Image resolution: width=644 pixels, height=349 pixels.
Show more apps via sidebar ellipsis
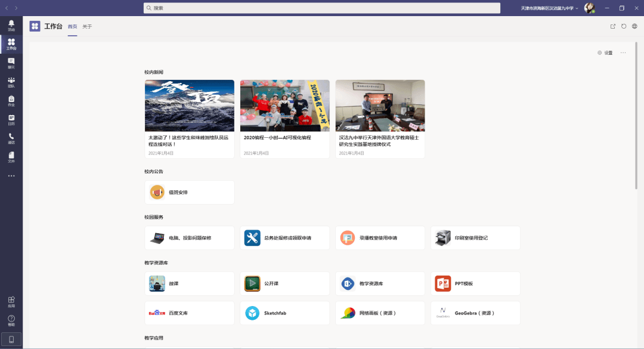(11, 176)
